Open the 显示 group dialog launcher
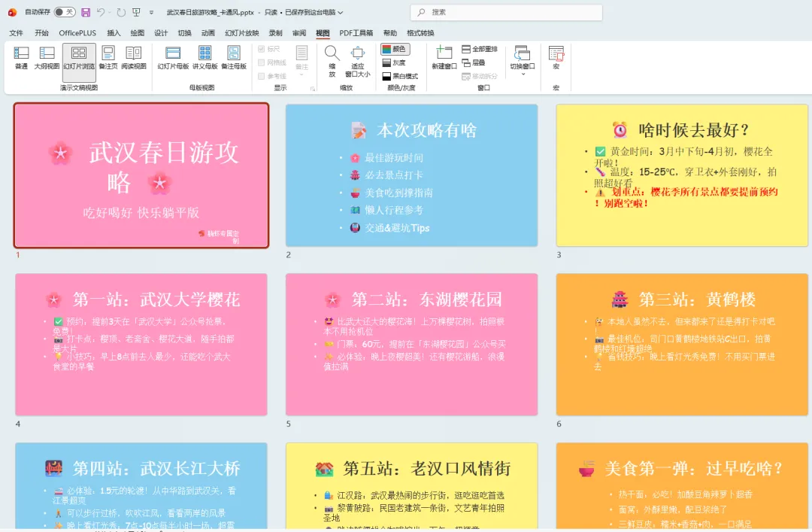 point(313,89)
